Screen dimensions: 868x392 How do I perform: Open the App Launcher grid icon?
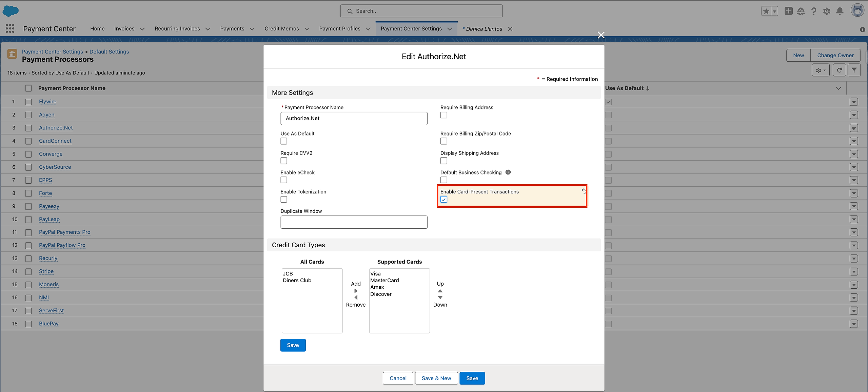[10, 29]
